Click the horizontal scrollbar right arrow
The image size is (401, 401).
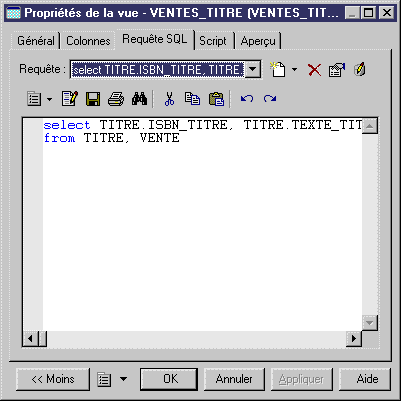tap(354, 339)
